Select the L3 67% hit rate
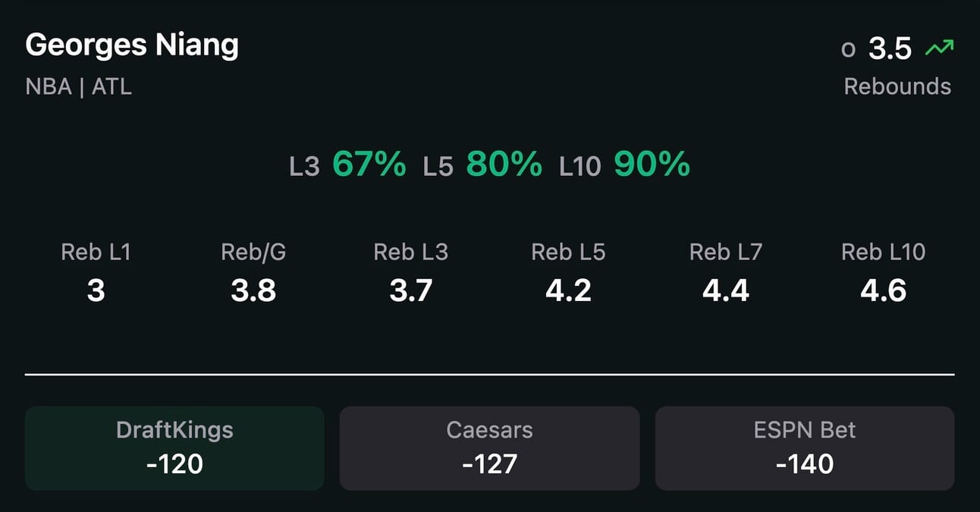The height and width of the screenshot is (512, 980). pos(347,164)
